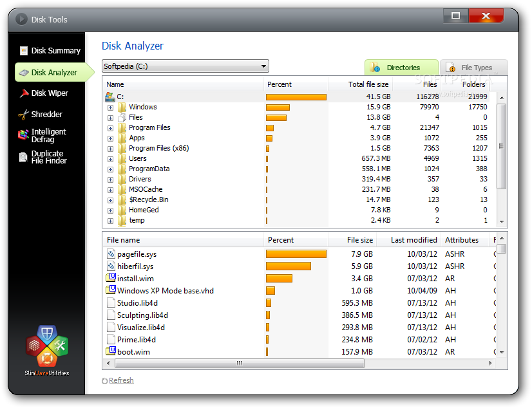Click file list scrollbar down arrow
Screen dimensions: 532x408
[x=502, y=353]
